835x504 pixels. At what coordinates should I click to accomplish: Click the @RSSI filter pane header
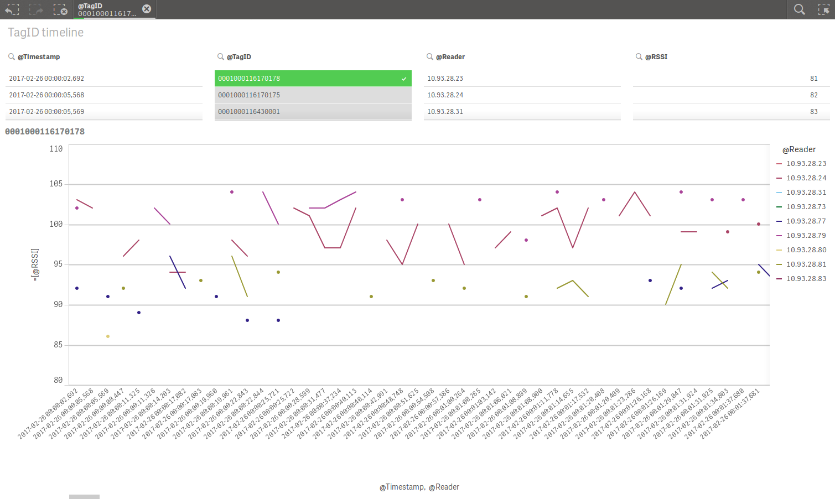[x=656, y=57]
